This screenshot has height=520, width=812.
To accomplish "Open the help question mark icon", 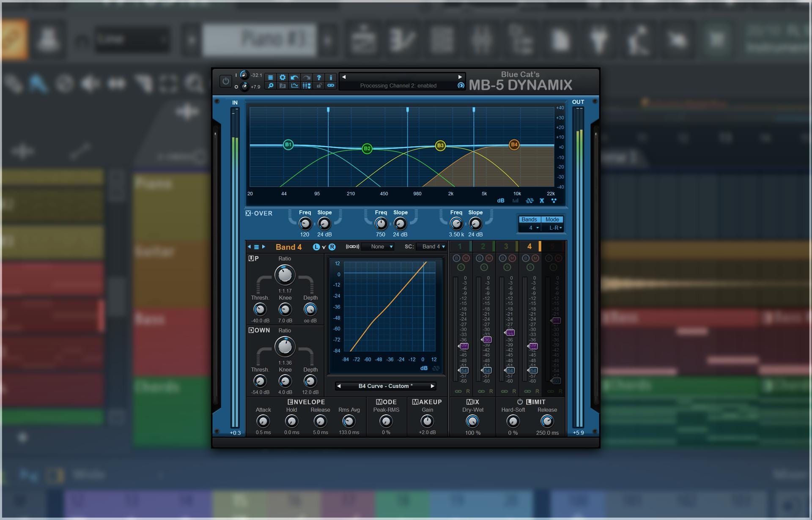I will click(x=319, y=77).
